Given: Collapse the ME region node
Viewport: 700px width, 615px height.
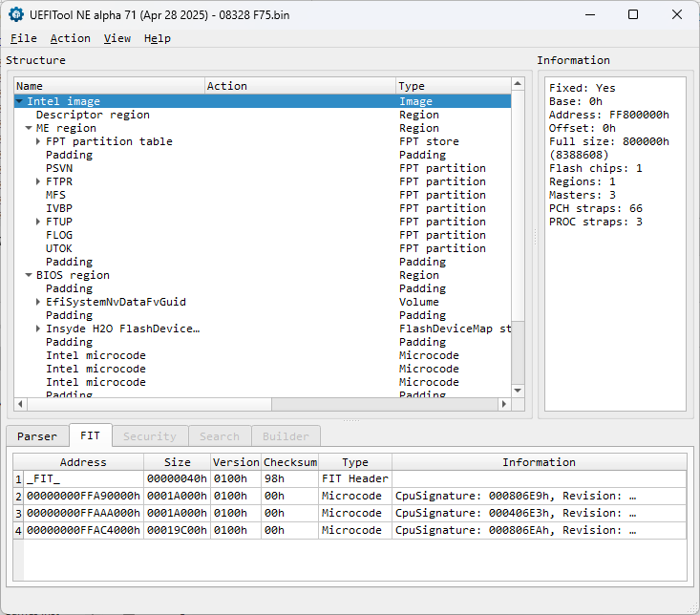Looking at the screenshot, I should click(29, 128).
